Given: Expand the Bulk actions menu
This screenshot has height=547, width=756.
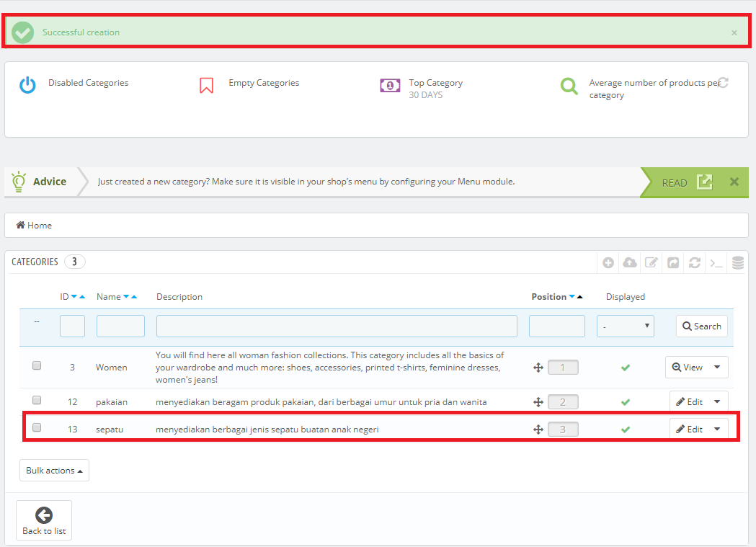Looking at the screenshot, I should (54, 471).
